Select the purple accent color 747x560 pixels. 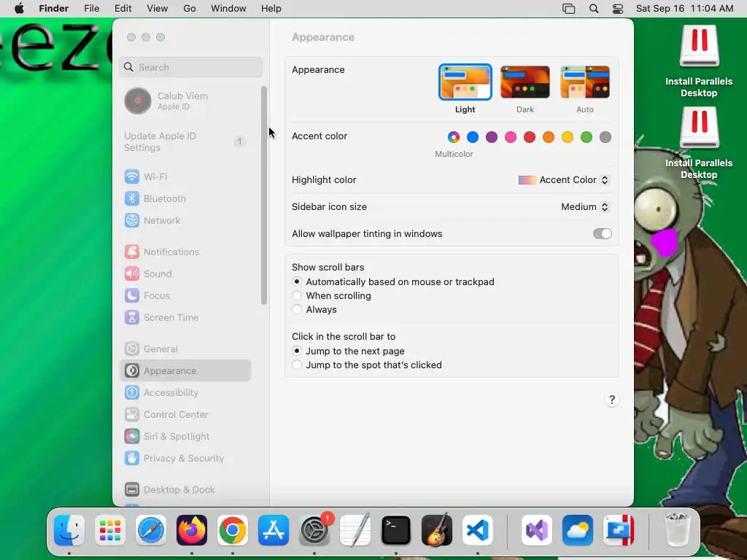[x=492, y=137]
